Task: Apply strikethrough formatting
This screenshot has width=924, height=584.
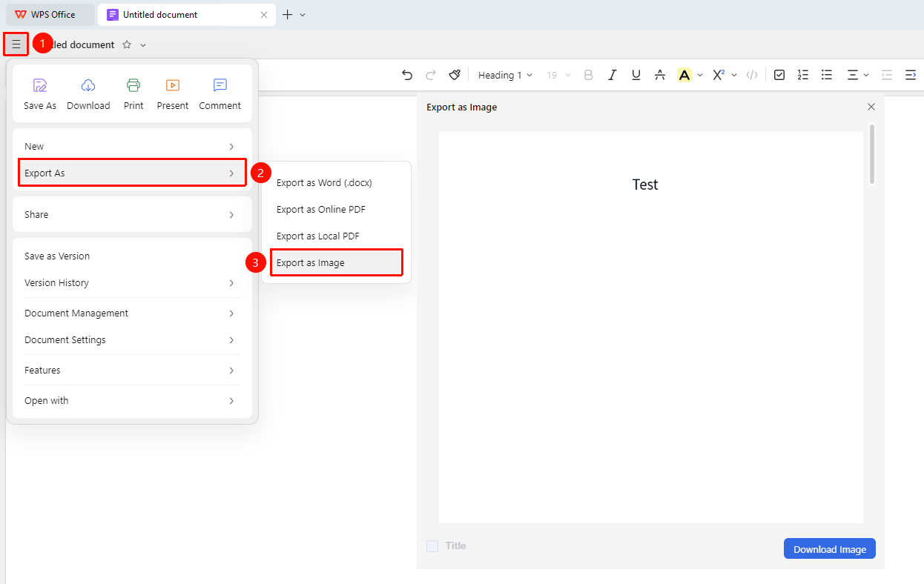Action: (x=660, y=75)
